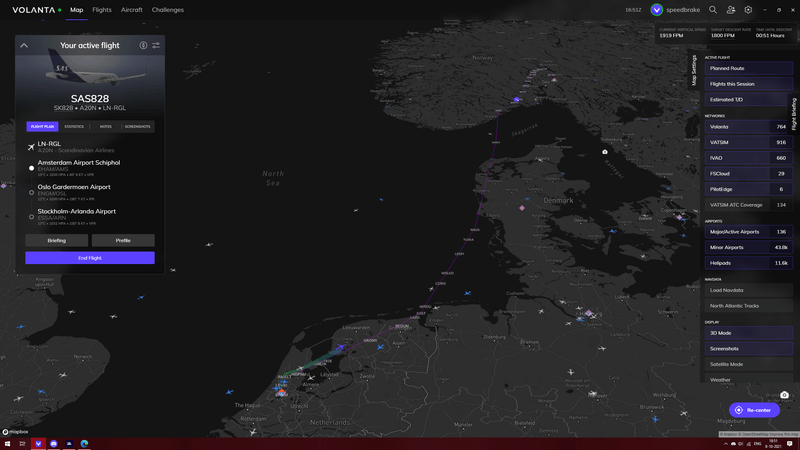Toggle Flights this Session display
Image resolution: width=800 pixels, height=450 pixels.
(x=748, y=84)
